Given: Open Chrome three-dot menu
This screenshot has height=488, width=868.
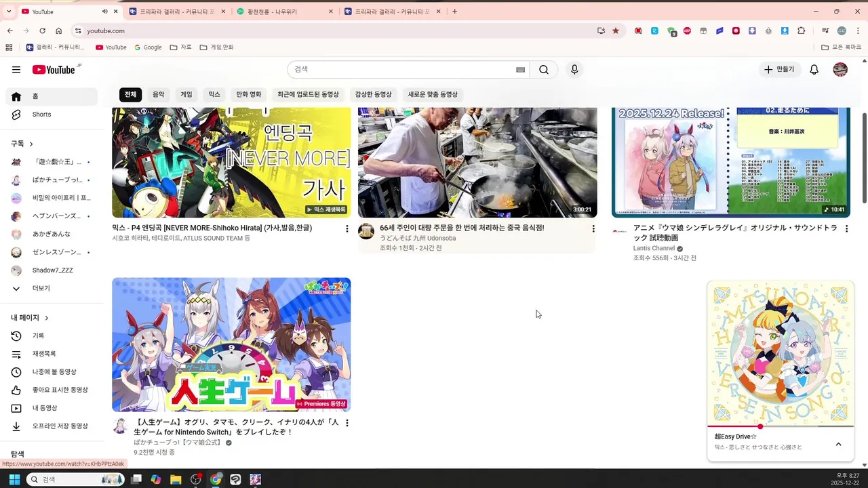Looking at the screenshot, I should pyautogui.click(x=859, y=30).
